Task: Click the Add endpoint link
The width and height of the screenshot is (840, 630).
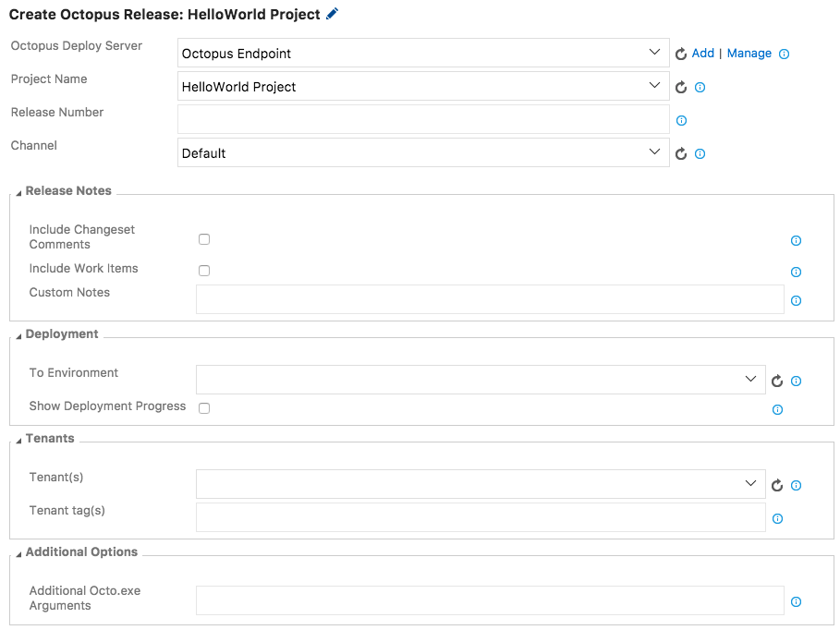Action: click(703, 53)
